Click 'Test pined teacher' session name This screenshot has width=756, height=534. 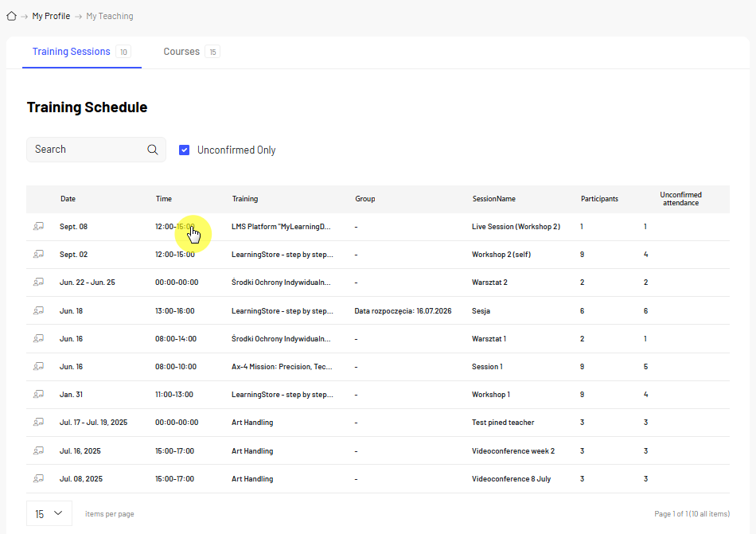[503, 423]
